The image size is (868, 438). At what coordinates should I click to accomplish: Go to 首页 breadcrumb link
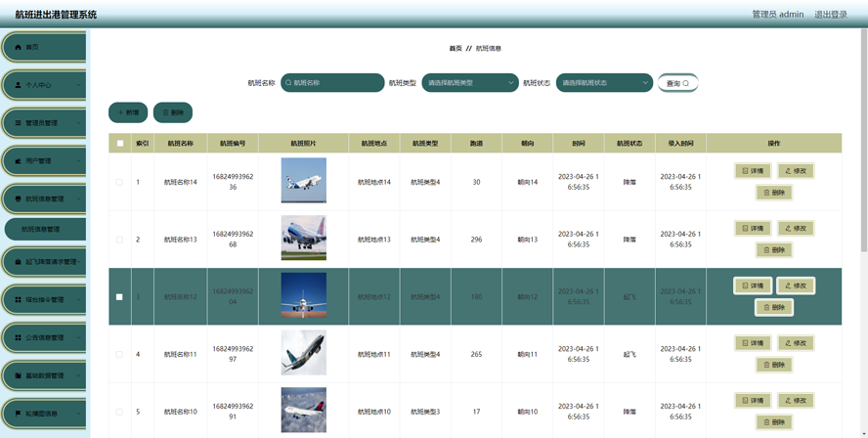coord(456,49)
